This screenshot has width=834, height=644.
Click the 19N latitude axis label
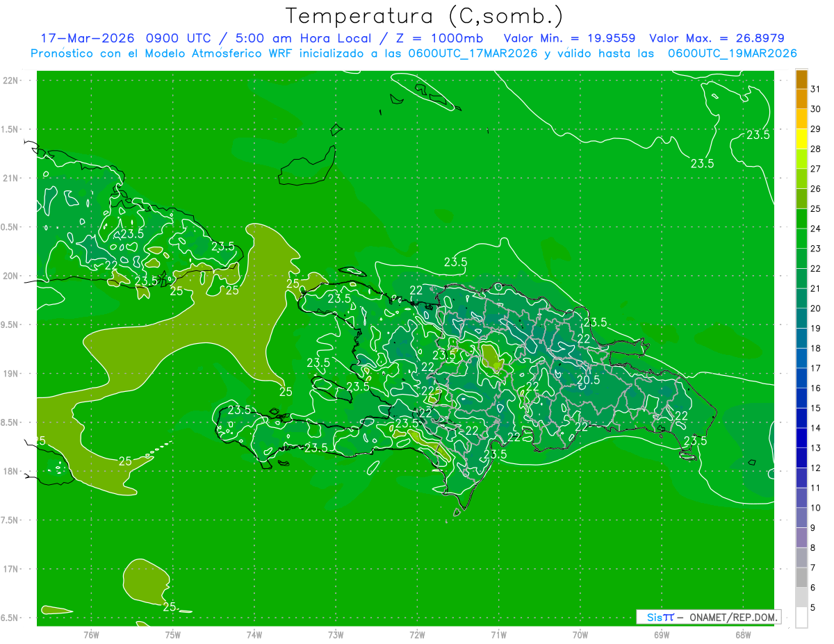coord(11,374)
